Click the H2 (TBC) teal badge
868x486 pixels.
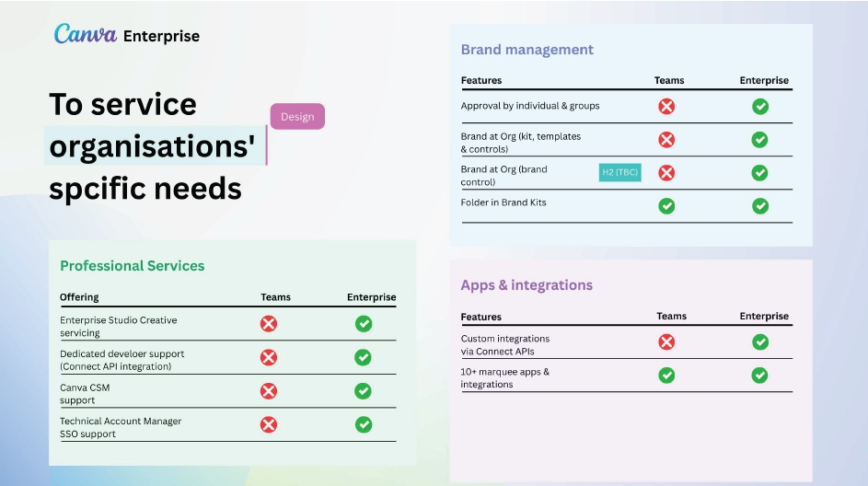[x=619, y=172]
